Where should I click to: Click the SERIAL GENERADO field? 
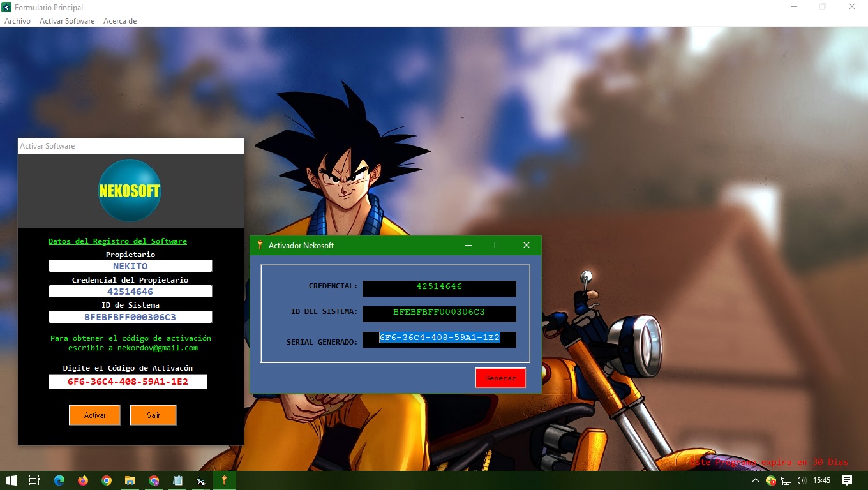pos(439,339)
